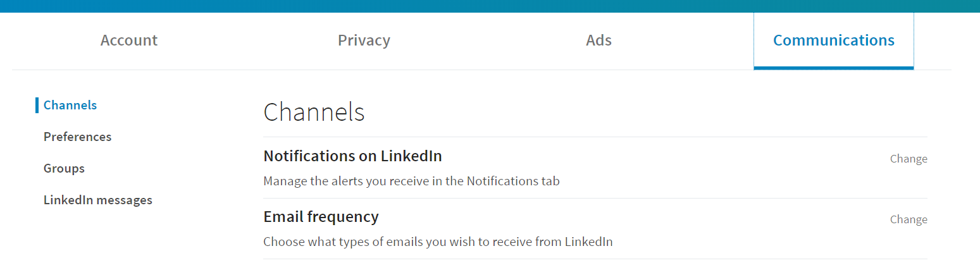Click Change next to Notifications on LinkedIn
The width and height of the screenshot is (980, 270).
tap(909, 159)
